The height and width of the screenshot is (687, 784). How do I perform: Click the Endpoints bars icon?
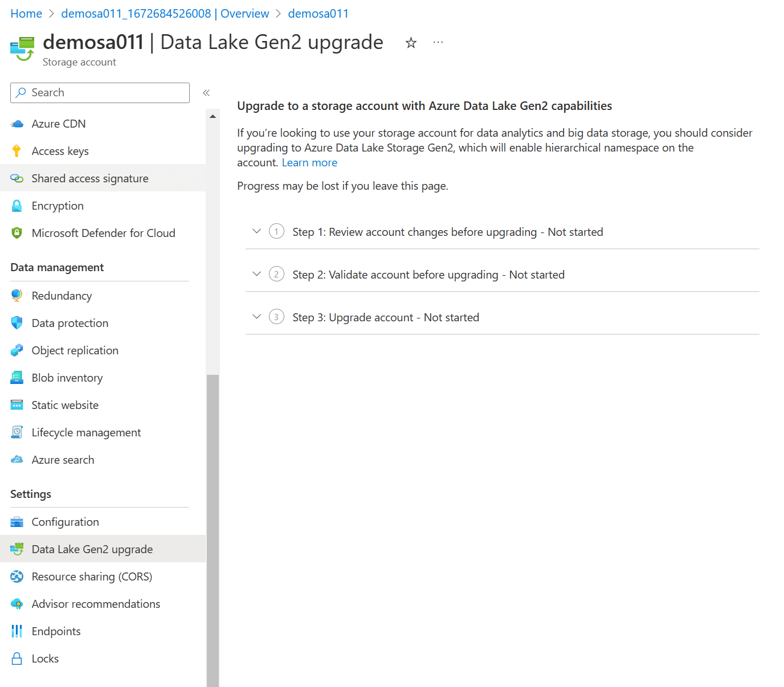tap(17, 631)
